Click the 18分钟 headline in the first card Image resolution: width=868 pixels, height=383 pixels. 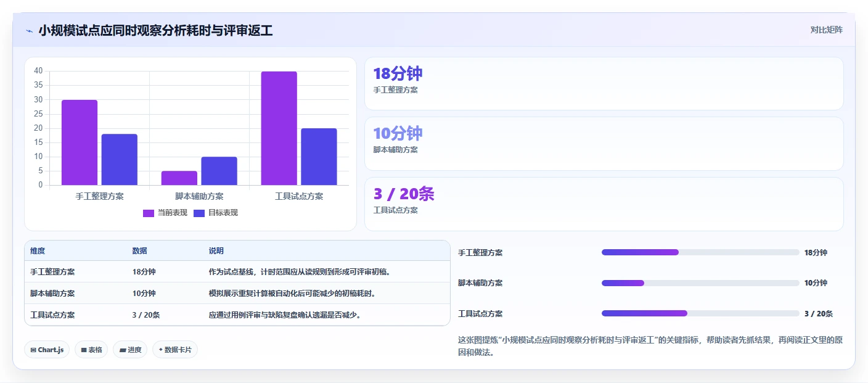398,74
